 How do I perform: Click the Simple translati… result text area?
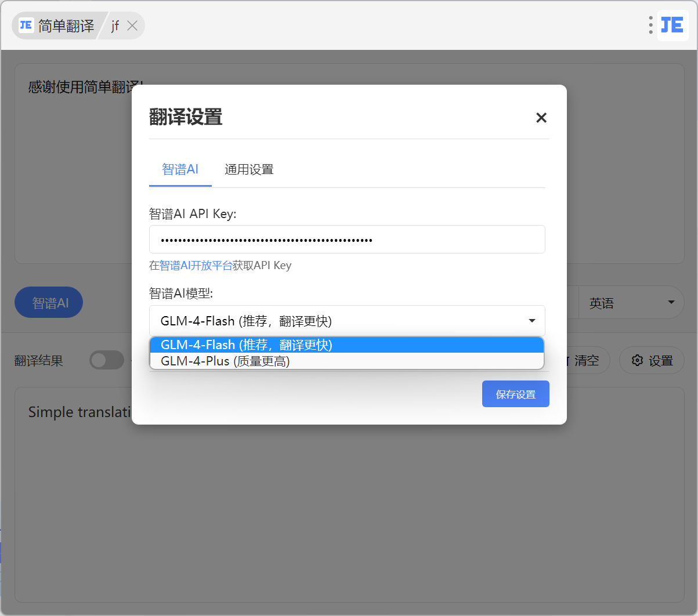coord(349,495)
